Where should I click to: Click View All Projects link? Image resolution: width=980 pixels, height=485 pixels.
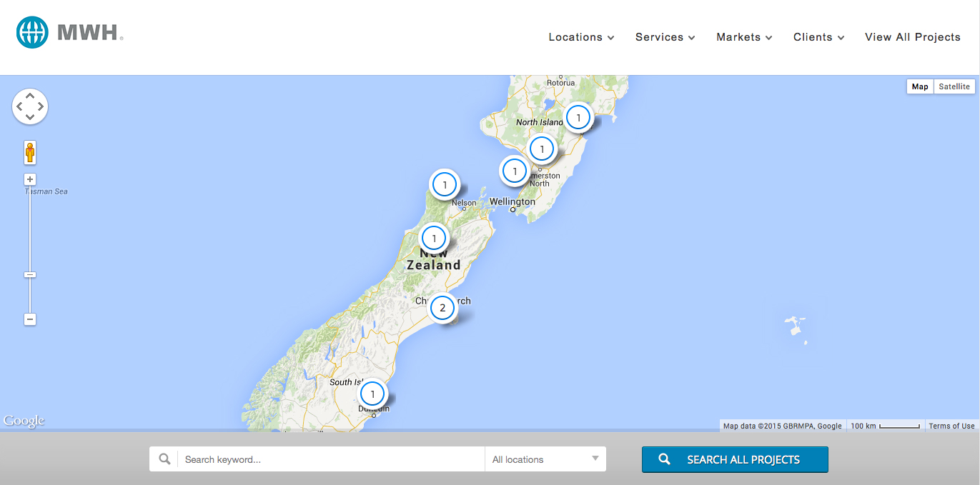click(x=912, y=37)
